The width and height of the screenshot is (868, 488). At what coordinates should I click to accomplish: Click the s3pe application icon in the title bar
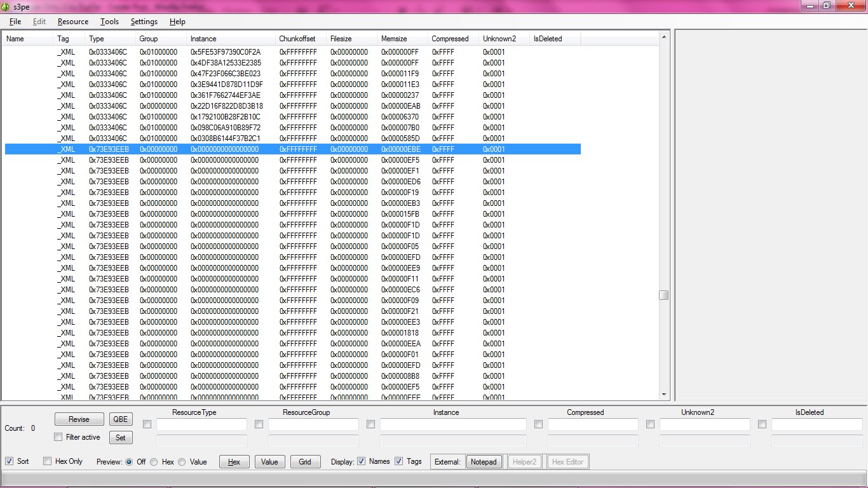[6, 6]
